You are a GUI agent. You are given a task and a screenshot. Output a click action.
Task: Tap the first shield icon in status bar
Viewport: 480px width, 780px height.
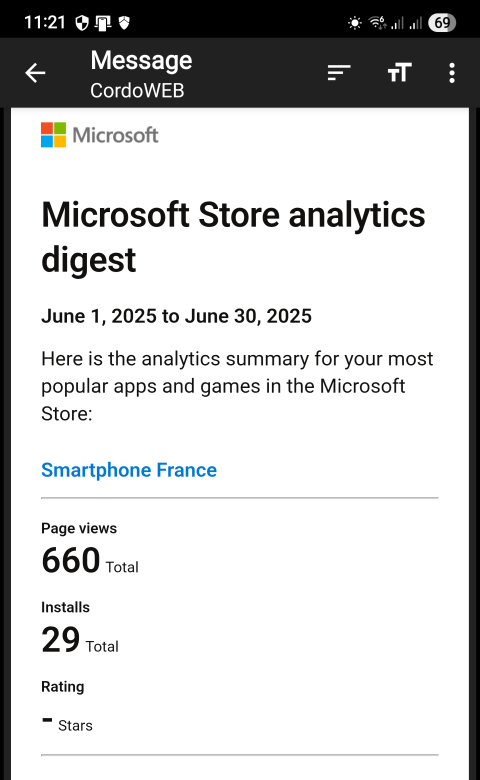coord(82,22)
